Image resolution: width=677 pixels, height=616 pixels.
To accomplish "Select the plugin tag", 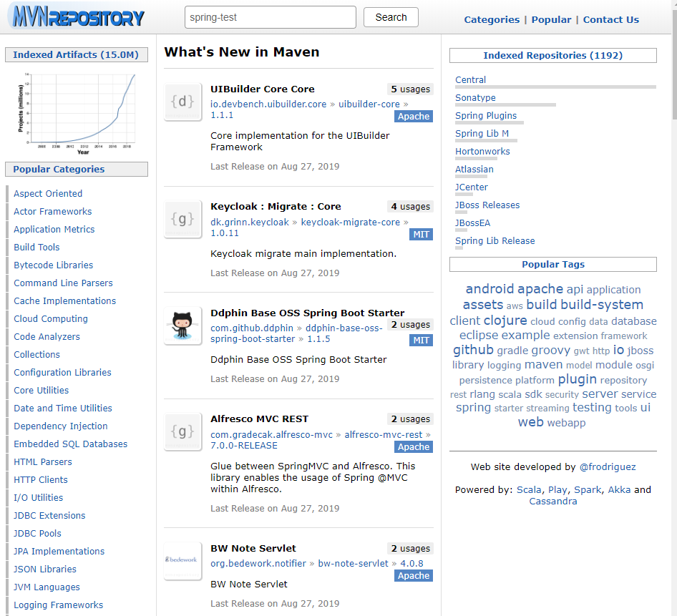I will (x=578, y=379).
